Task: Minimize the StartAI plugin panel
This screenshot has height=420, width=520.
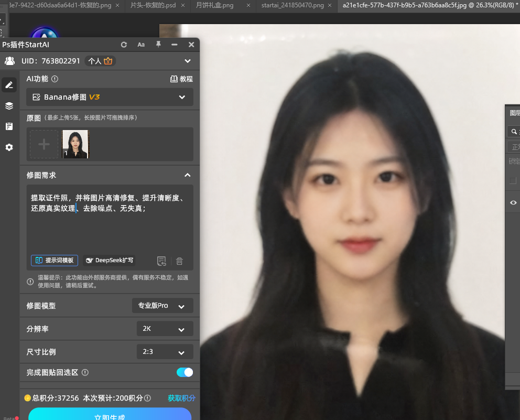Action: point(175,45)
